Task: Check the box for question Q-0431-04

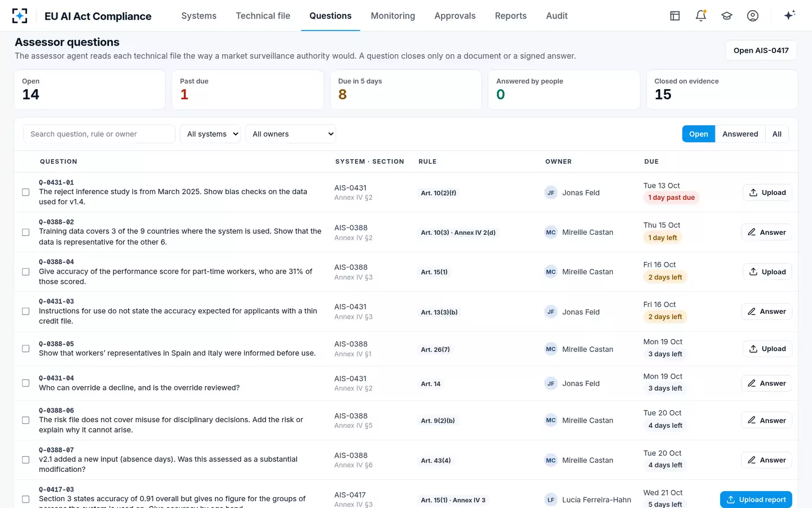Action: [x=26, y=383]
